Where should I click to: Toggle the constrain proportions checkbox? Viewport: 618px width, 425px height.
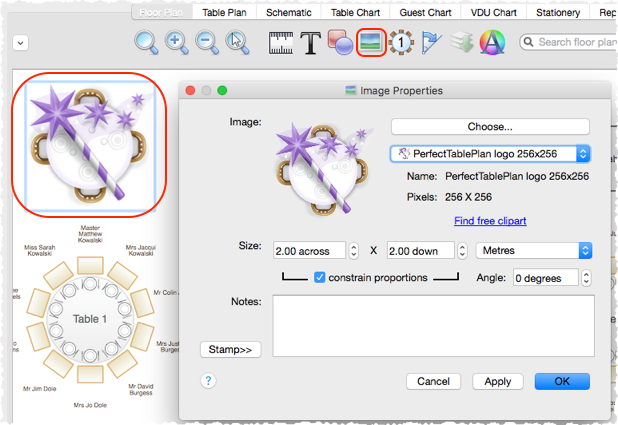click(x=320, y=278)
